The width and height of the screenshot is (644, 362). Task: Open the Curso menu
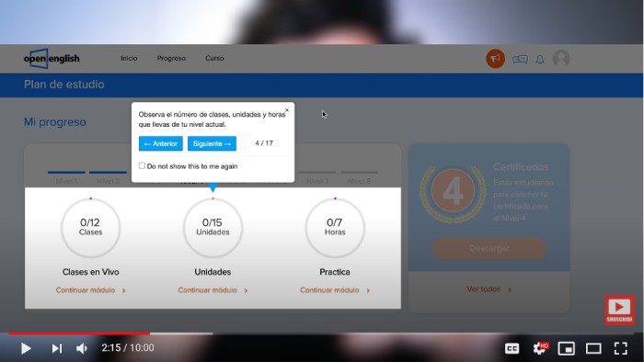[x=214, y=58]
